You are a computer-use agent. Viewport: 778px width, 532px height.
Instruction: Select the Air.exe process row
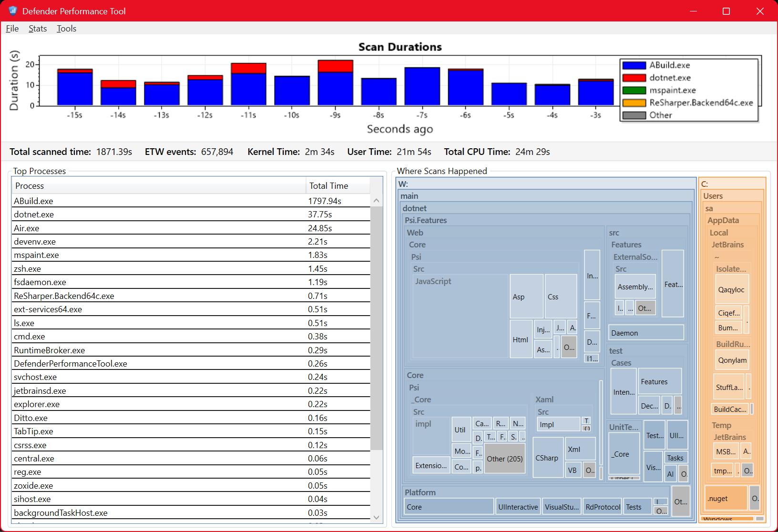click(191, 228)
